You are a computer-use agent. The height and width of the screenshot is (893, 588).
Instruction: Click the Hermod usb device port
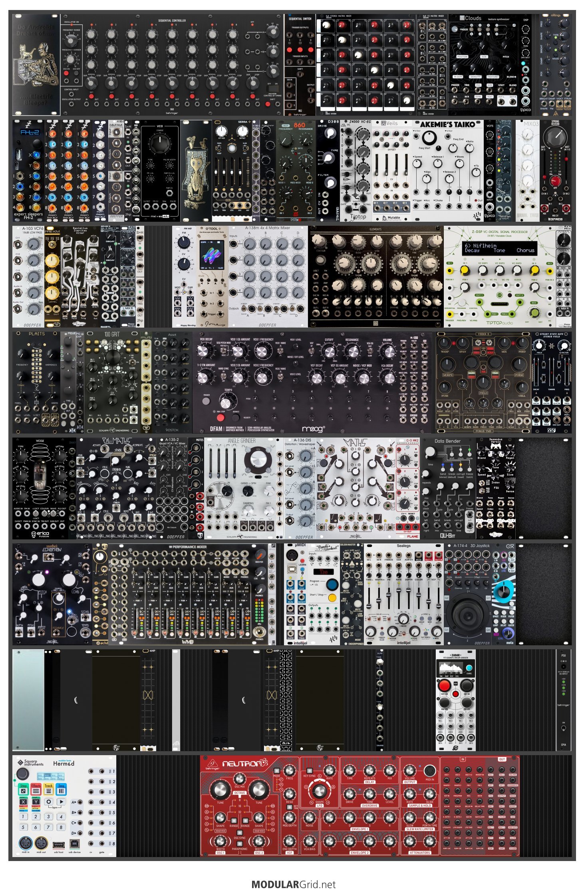pos(75,844)
